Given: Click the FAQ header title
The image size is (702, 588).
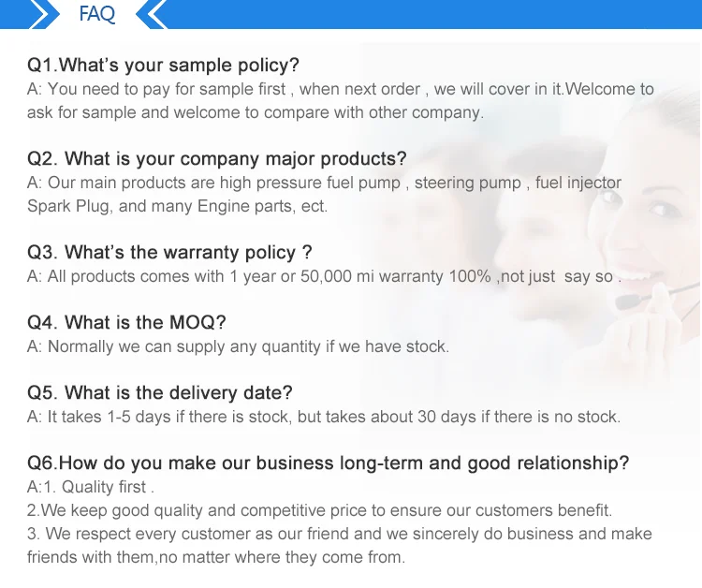Looking at the screenshot, I should click(x=96, y=13).
